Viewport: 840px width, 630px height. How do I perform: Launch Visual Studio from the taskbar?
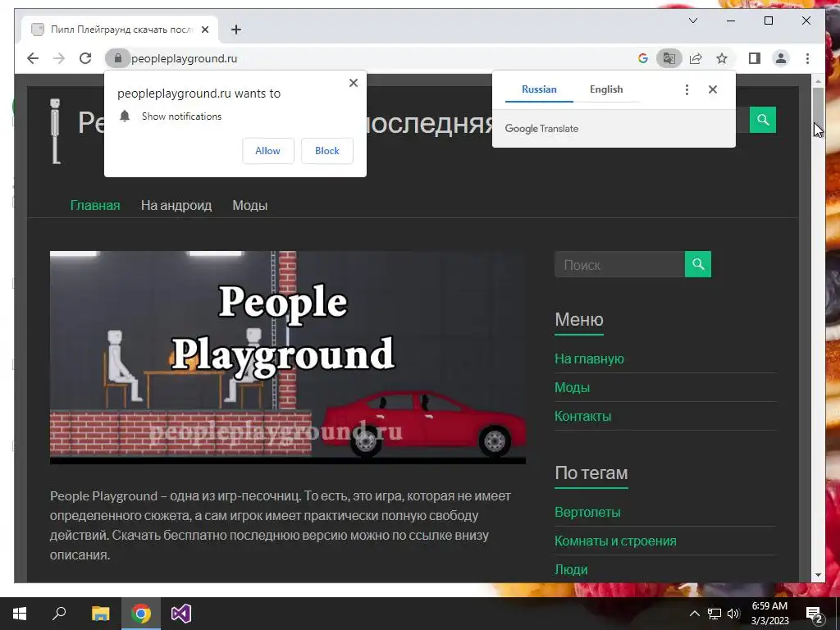click(x=181, y=614)
